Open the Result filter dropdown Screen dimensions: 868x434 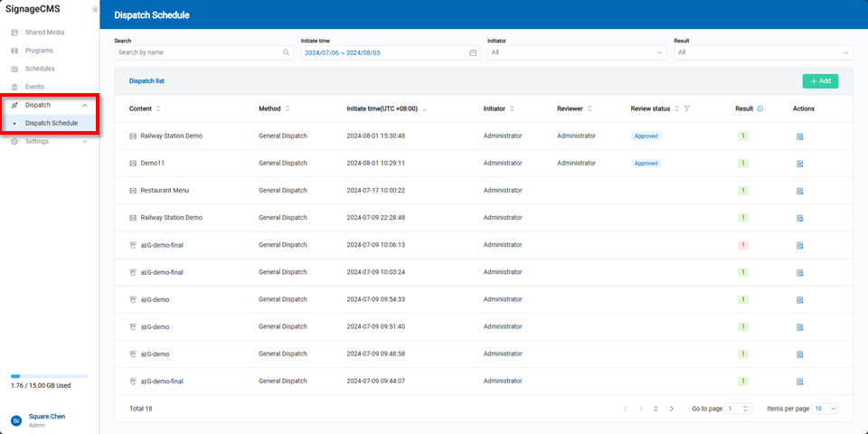pyautogui.click(x=762, y=53)
